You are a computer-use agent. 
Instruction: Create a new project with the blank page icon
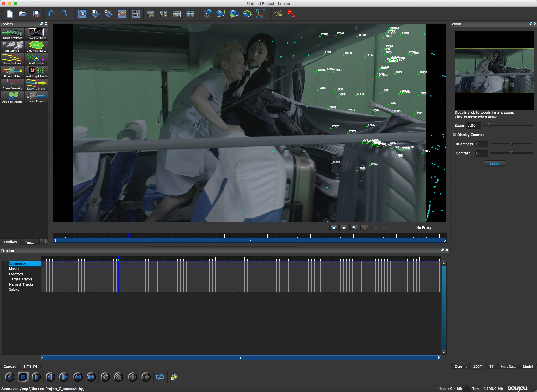[10, 14]
